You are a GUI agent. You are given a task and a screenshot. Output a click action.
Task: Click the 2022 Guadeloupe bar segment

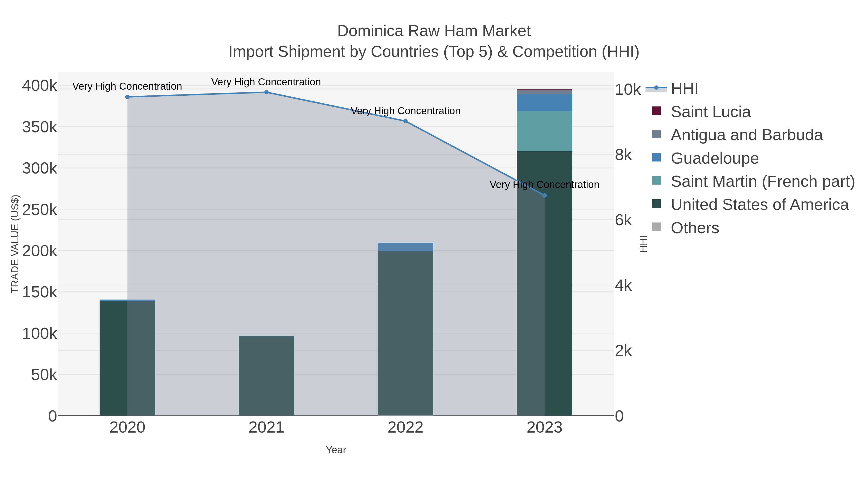tap(405, 247)
